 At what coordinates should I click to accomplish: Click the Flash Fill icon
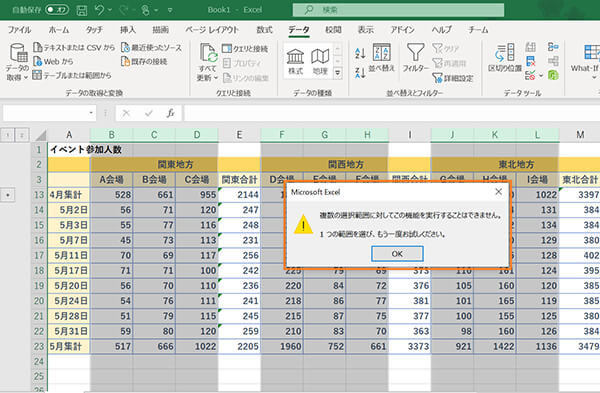(x=530, y=47)
